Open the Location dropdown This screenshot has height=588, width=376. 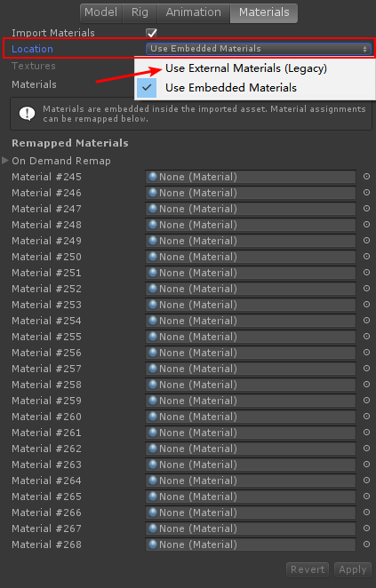coord(259,49)
